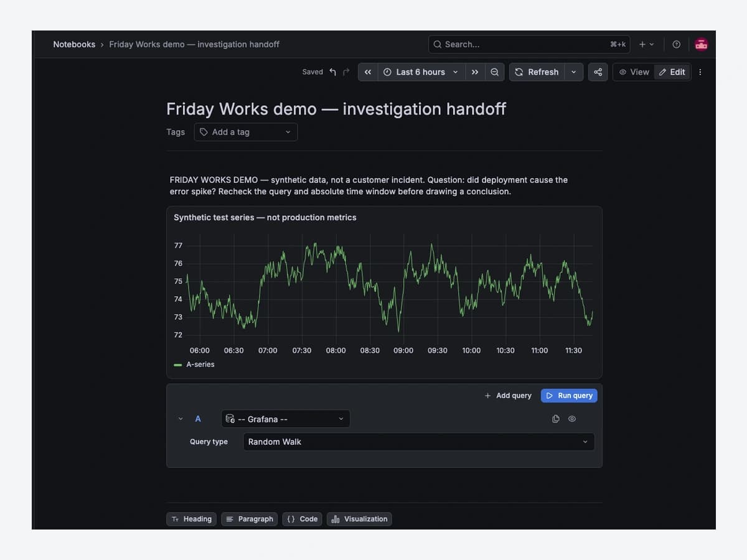Click the query letter A label
Viewport: 747px width, 560px height.
point(198,419)
